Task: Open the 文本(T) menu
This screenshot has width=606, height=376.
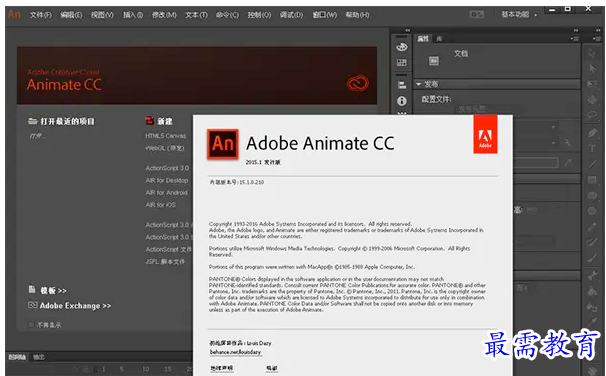Action: 196,15
